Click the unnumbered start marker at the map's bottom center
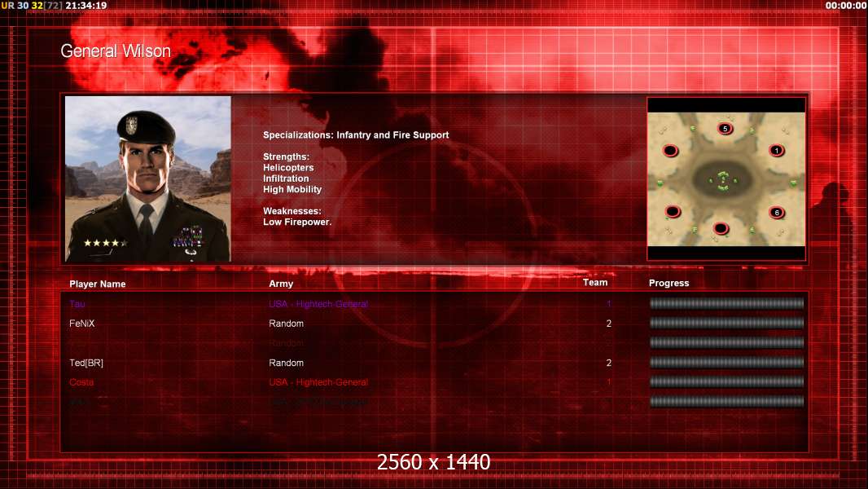The image size is (868, 489). (x=721, y=228)
